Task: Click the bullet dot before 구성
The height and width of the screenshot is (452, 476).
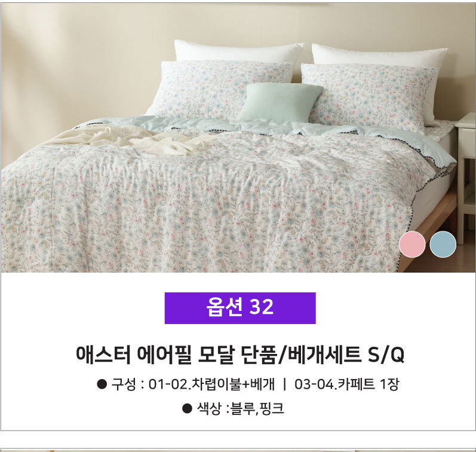Action: pos(102,384)
